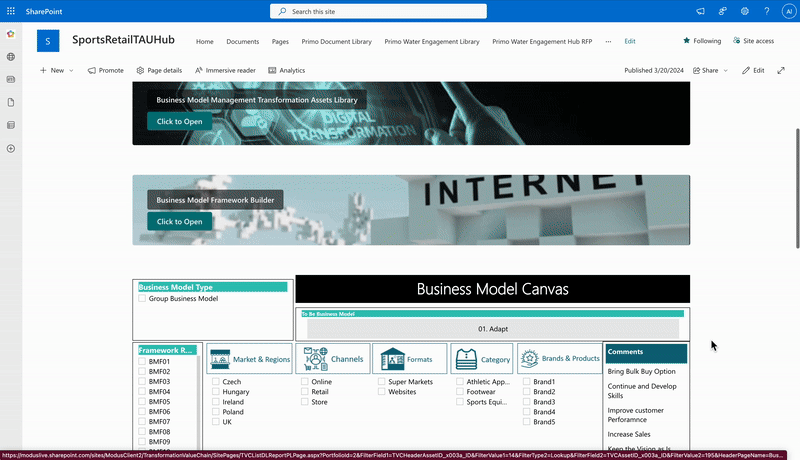The image size is (800, 460).
Task: Check the BMF09 checkbox
Action: tap(142, 442)
